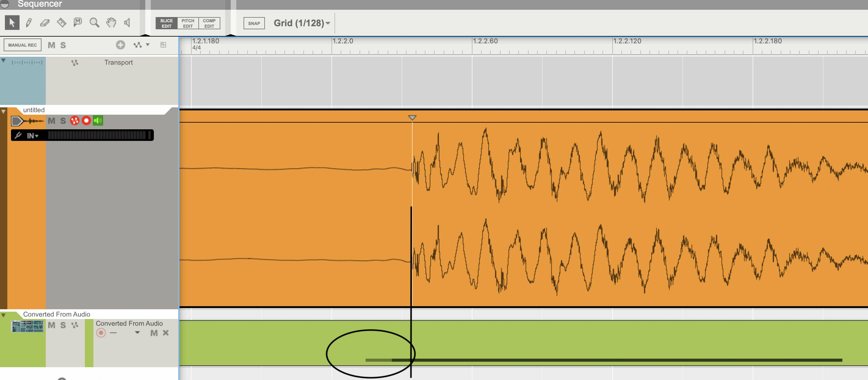The height and width of the screenshot is (380, 868).
Task: Click the converted MIDI note in green clip
Action: click(x=604, y=360)
